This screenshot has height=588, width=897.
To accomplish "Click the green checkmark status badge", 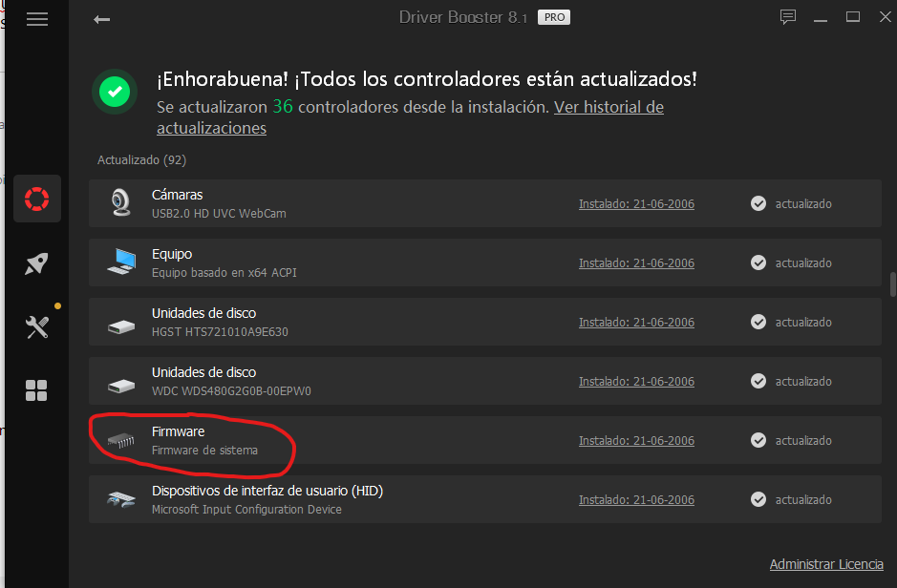I will pyautogui.click(x=115, y=92).
